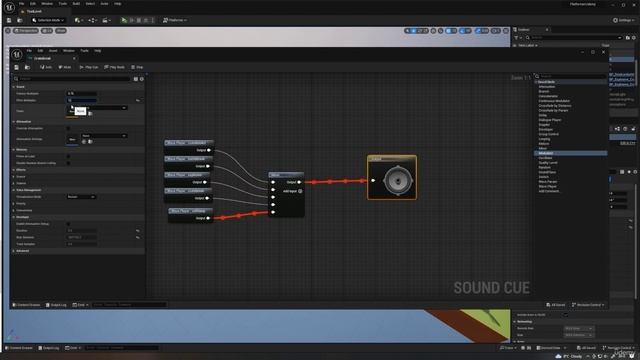This screenshot has height=360, width=640.
Task: Click Save icon in the main editor toolbar
Action: (9, 20)
